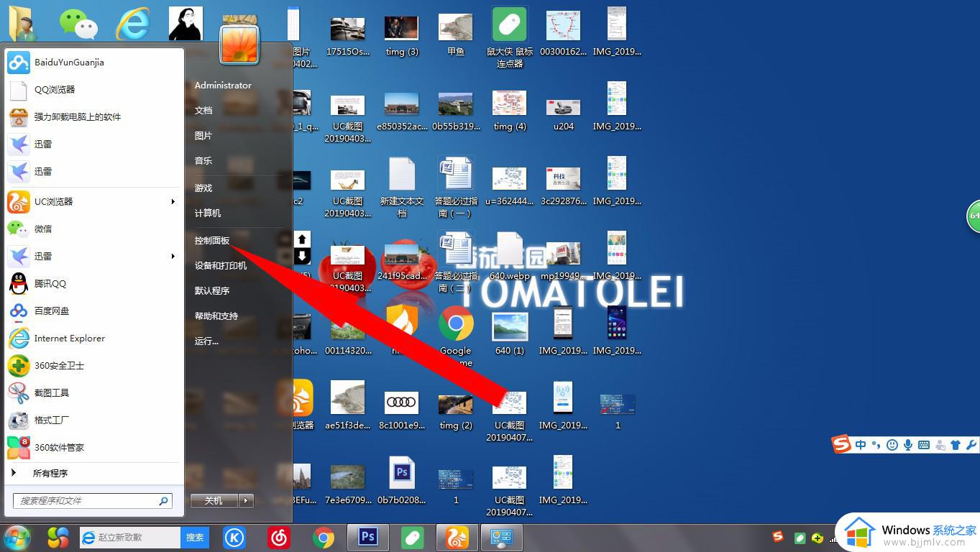Open Sogou toolbox wrench icon
This screenshot has width=980, height=552.
tap(971, 445)
